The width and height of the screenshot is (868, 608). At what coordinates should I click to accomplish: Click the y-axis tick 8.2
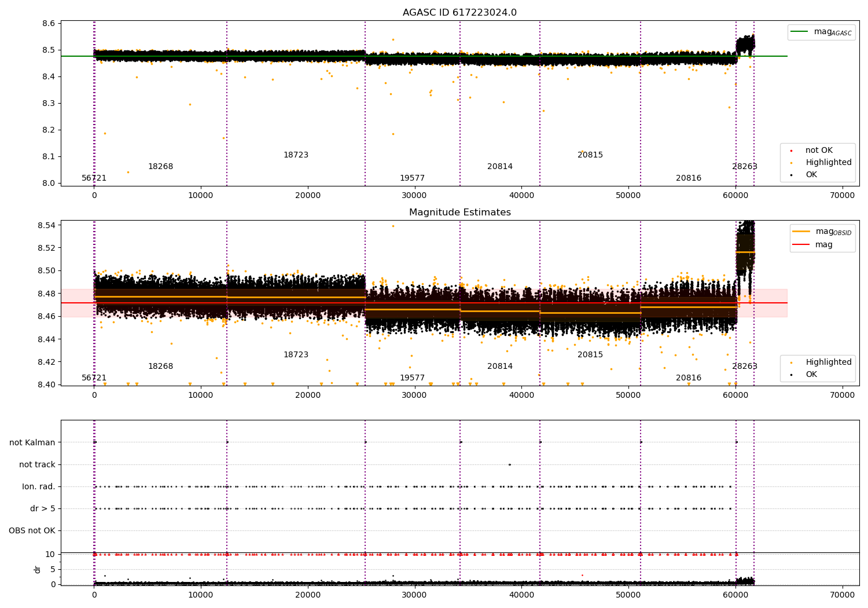49,130
